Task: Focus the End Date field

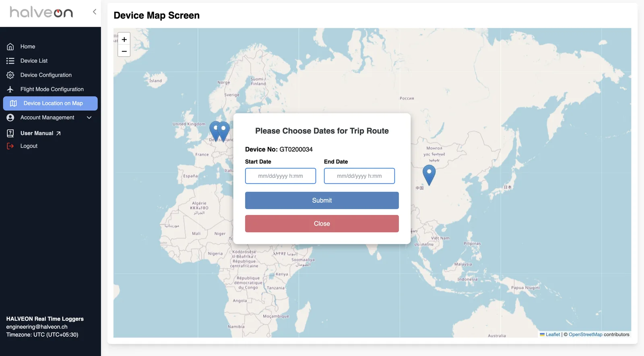Action: click(359, 176)
